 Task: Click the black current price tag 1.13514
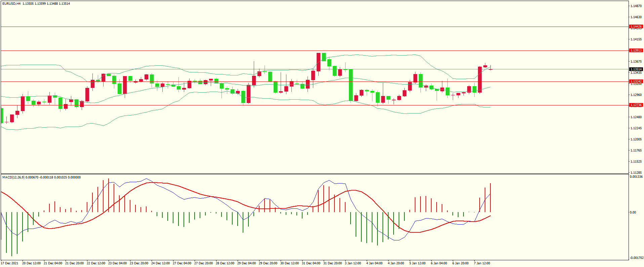(x=636, y=69)
